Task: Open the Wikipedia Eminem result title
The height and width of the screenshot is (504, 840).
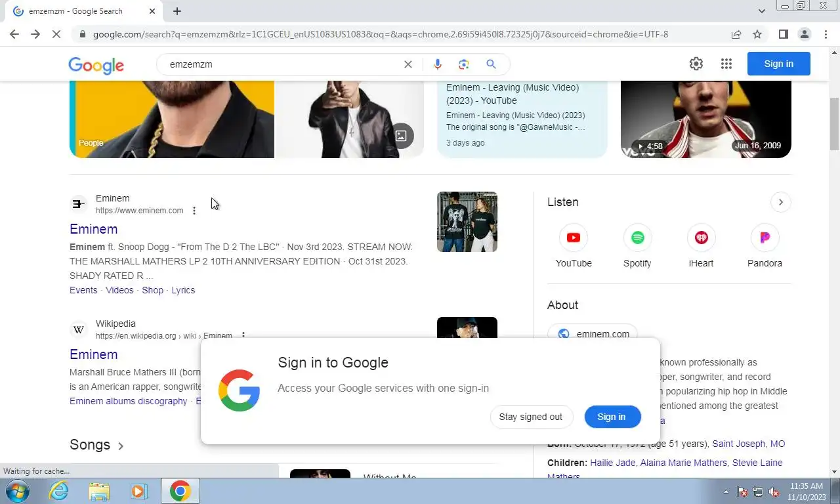Action: coord(94,354)
